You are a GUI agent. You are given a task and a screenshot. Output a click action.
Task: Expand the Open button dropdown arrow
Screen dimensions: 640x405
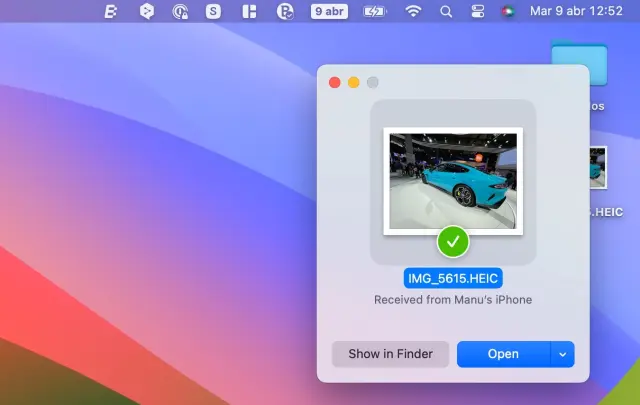tap(563, 354)
